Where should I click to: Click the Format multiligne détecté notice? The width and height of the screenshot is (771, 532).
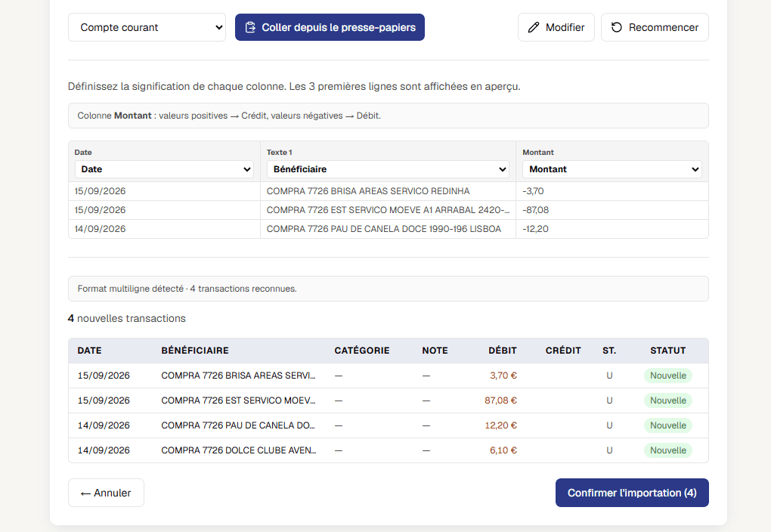(389, 289)
